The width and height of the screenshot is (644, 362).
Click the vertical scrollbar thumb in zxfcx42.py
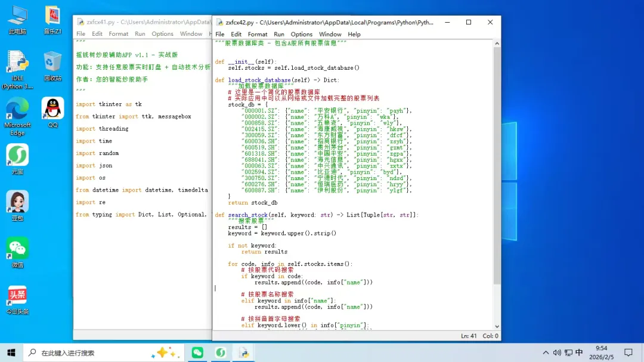coord(497,166)
